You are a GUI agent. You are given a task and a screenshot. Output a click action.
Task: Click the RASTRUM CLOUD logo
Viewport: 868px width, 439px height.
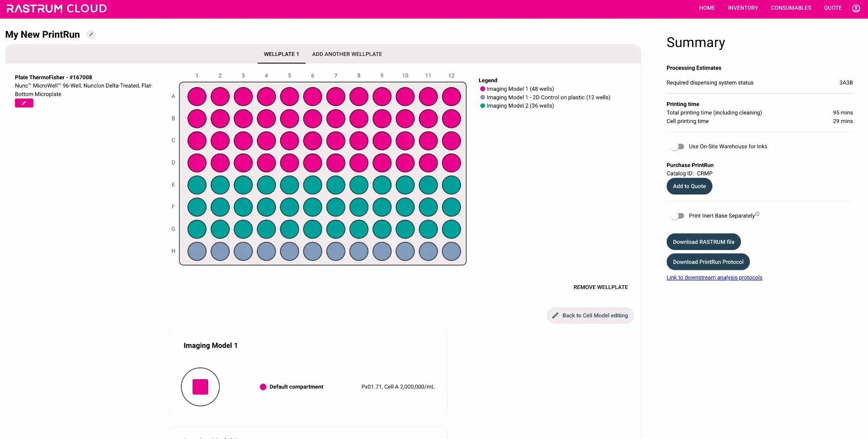[56, 8]
